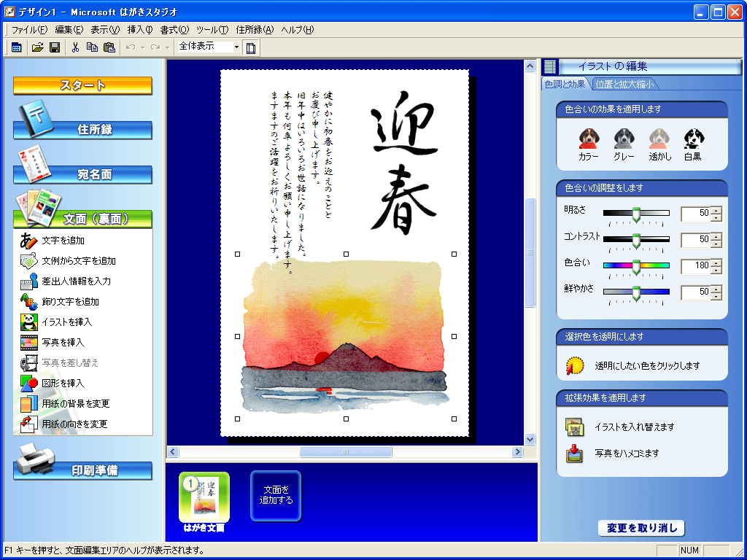Open the 住所録 menu in menu bar
Image resolution: width=747 pixels, height=560 pixels.
pos(255,30)
